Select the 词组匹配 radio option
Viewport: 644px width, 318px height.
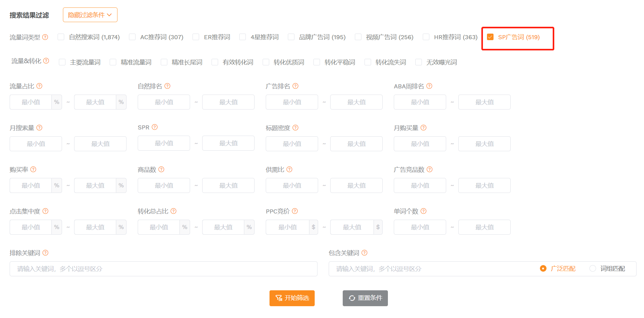tap(593, 269)
